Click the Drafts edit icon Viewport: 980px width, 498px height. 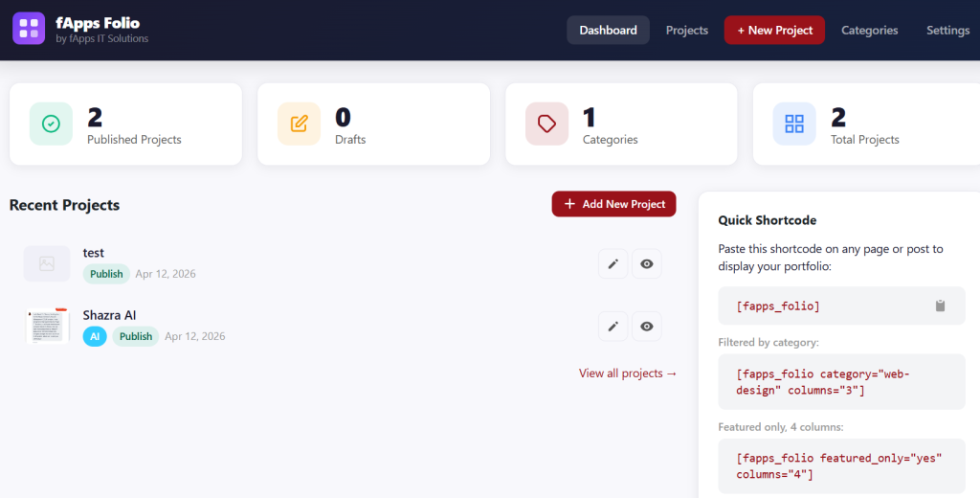[x=299, y=124]
